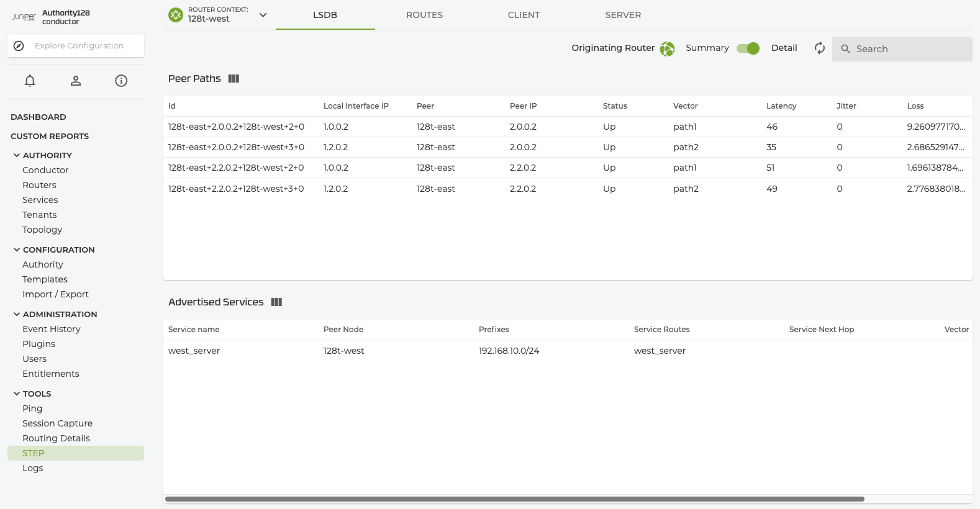This screenshot has height=509, width=980.
Task: Open the Topology link in sidebar
Action: coord(42,230)
